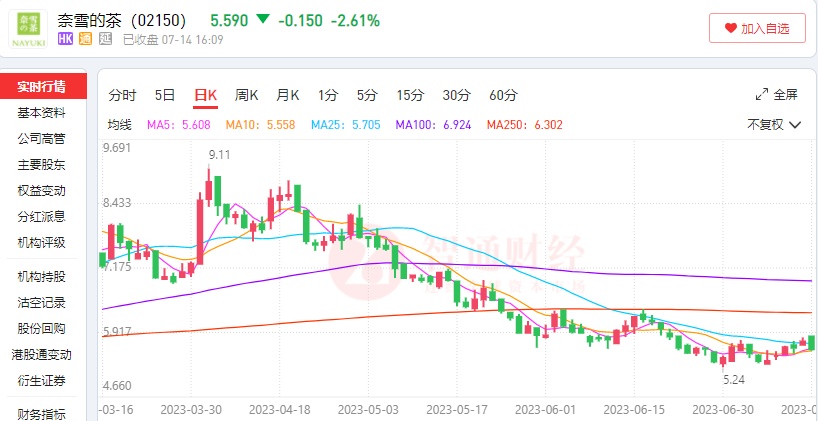
Task: Open 机构评级 in the left sidebar
Action: (x=41, y=242)
